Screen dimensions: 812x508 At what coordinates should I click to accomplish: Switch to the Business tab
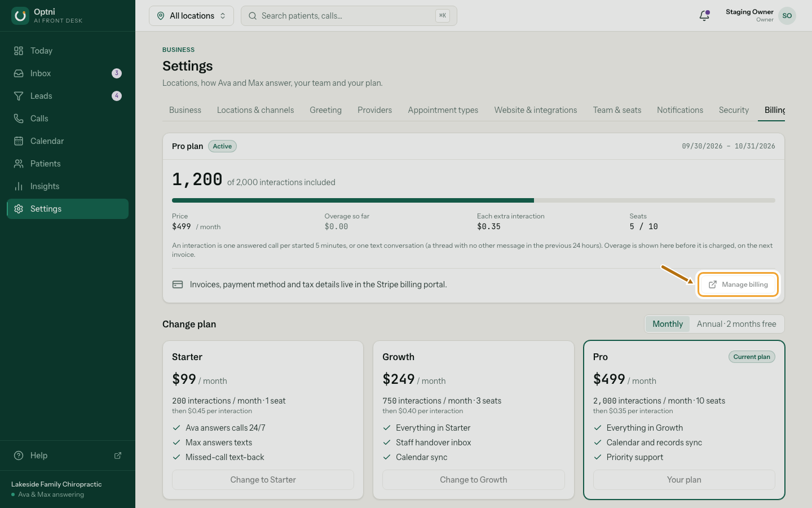(185, 110)
